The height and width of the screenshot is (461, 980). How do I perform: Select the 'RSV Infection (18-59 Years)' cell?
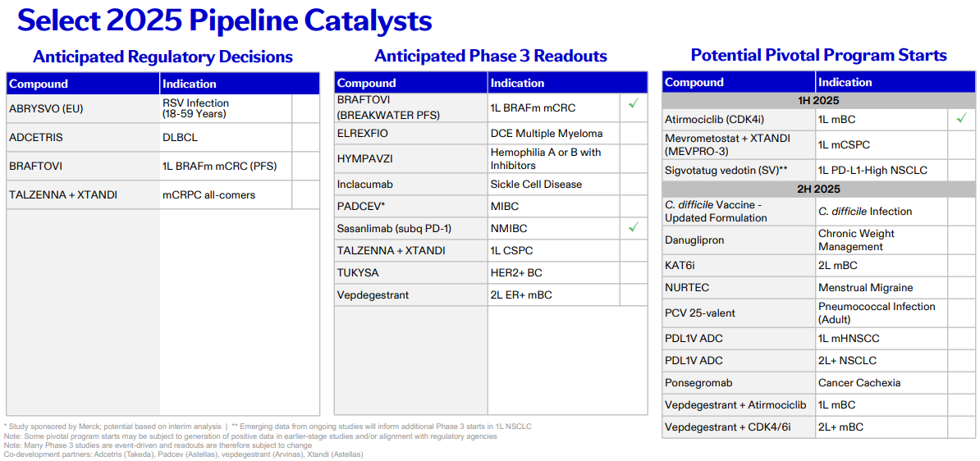pos(226,108)
